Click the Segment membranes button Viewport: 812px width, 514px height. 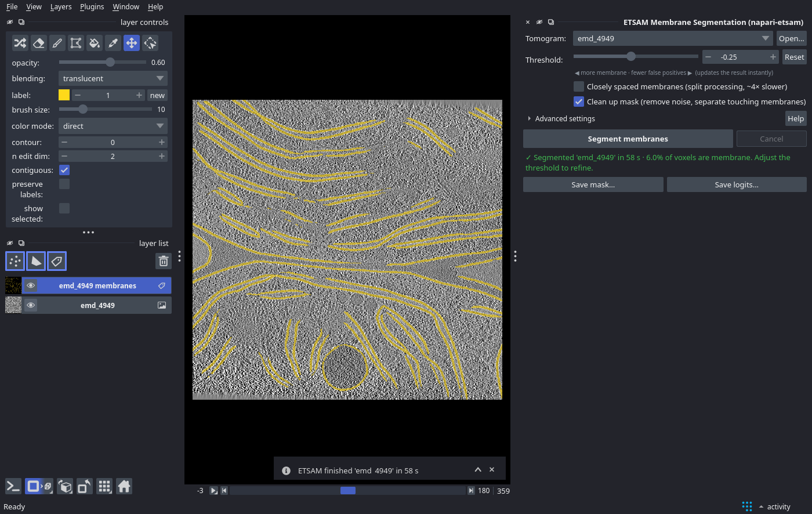click(x=628, y=139)
